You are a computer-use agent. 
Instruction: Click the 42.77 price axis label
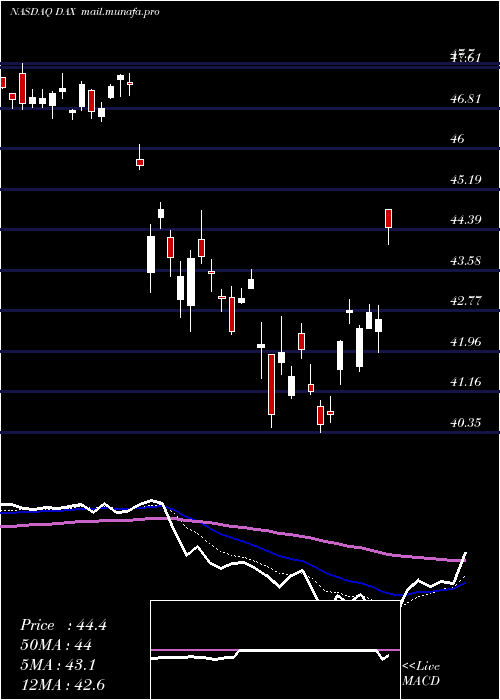[x=466, y=300]
